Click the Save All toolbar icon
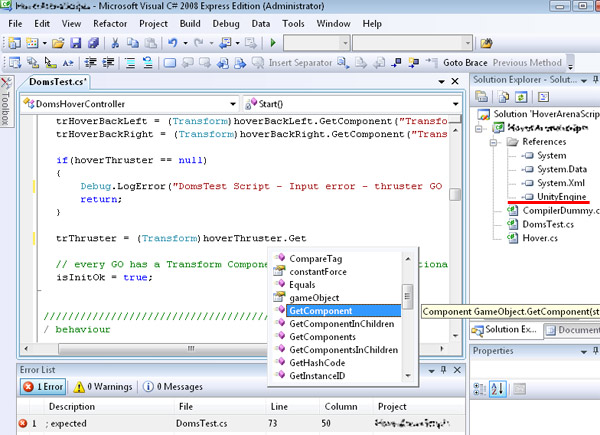The width and height of the screenshot is (600, 435). pos(93,43)
